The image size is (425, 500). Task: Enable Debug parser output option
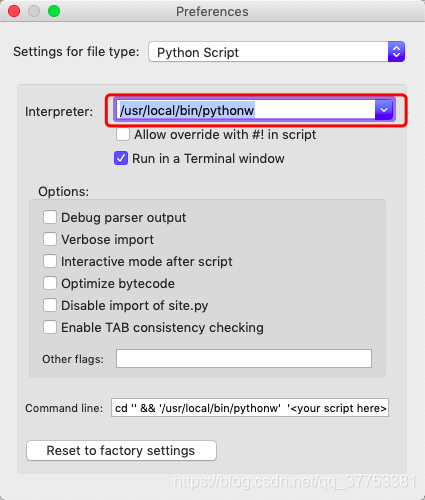coord(50,217)
